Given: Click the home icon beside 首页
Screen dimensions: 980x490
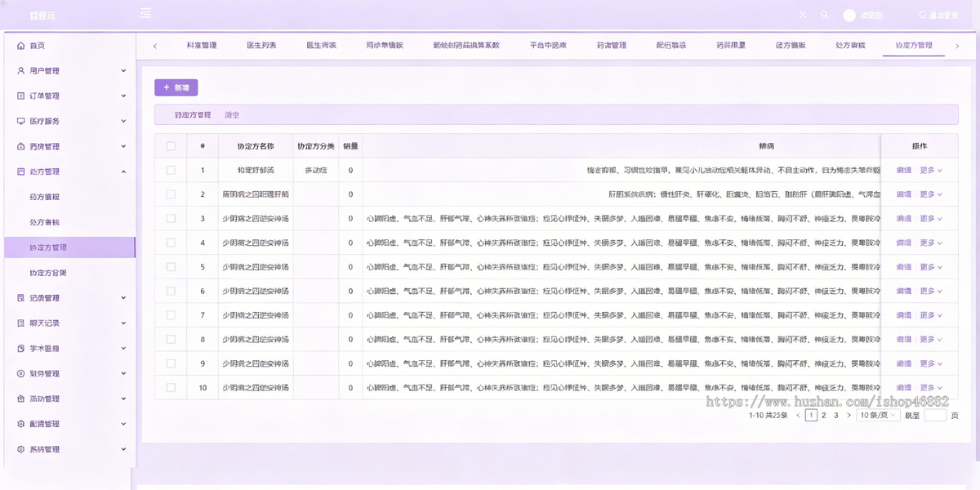Looking at the screenshot, I should point(21,46).
